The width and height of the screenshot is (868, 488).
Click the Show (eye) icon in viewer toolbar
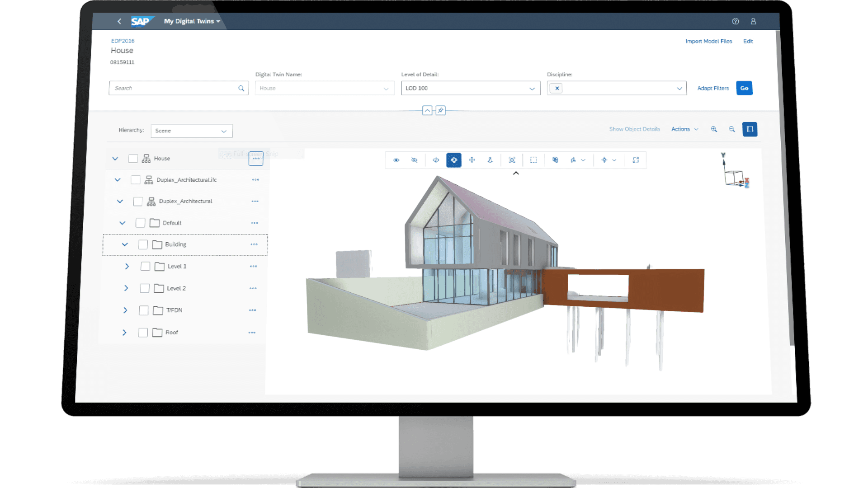tap(396, 160)
